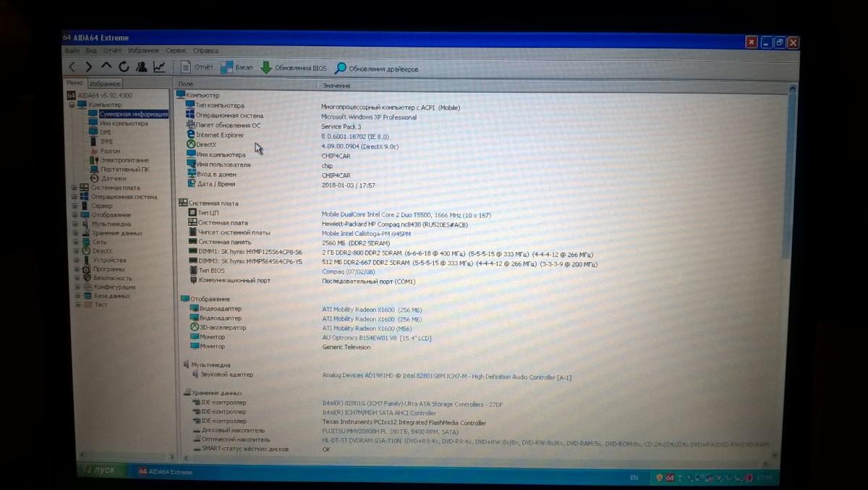Expand the Отображение tree node
868x490 pixels.
click(x=74, y=215)
